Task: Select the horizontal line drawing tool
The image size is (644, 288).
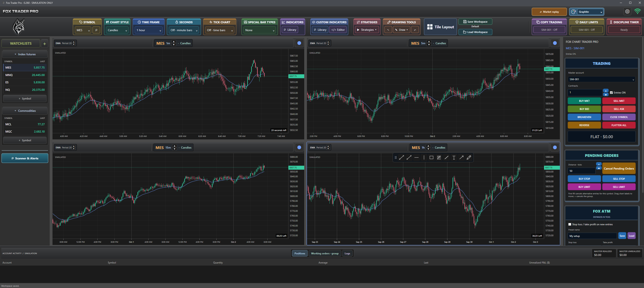Action: 416,158
